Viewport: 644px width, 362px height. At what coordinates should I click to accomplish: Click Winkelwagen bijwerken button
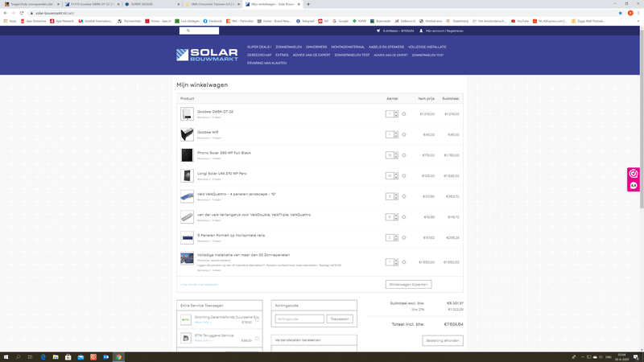(x=408, y=285)
